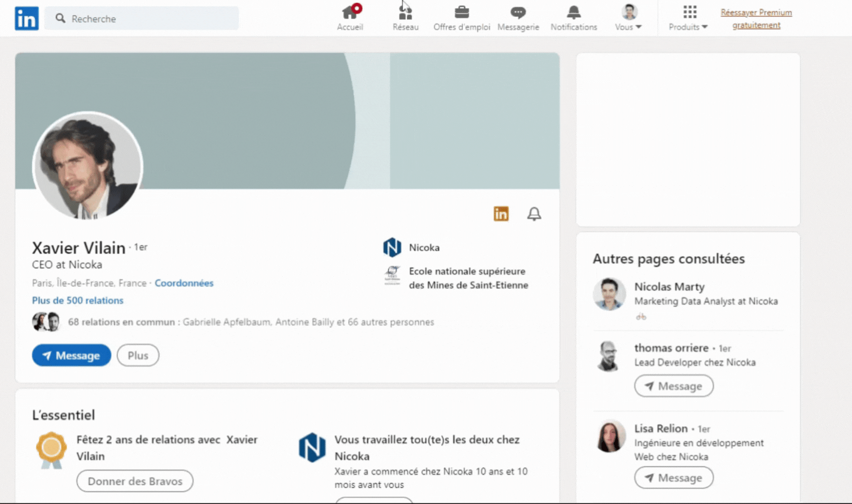Open Plus de 500 relations link

(77, 300)
